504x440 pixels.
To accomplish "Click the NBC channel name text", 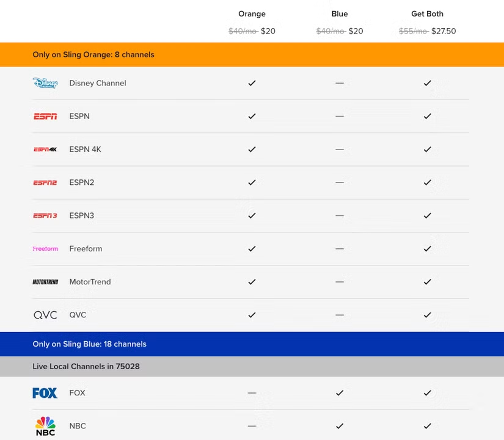I will (78, 426).
